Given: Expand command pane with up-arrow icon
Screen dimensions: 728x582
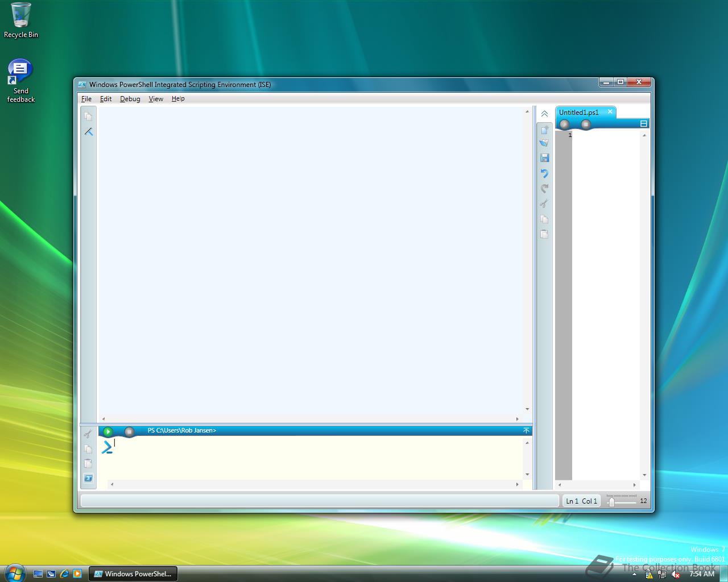Looking at the screenshot, I should pyautogui.click(x=526, y=431).
